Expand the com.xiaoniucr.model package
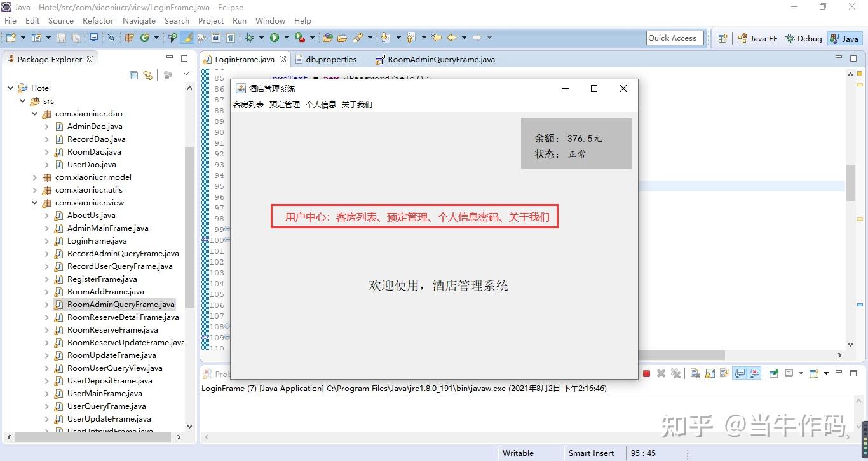Screen dimensions: 868x461 click(x=35, y=177)
